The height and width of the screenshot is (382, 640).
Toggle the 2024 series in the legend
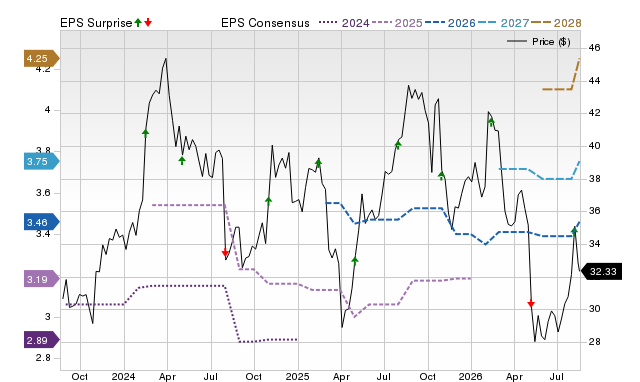344,23
